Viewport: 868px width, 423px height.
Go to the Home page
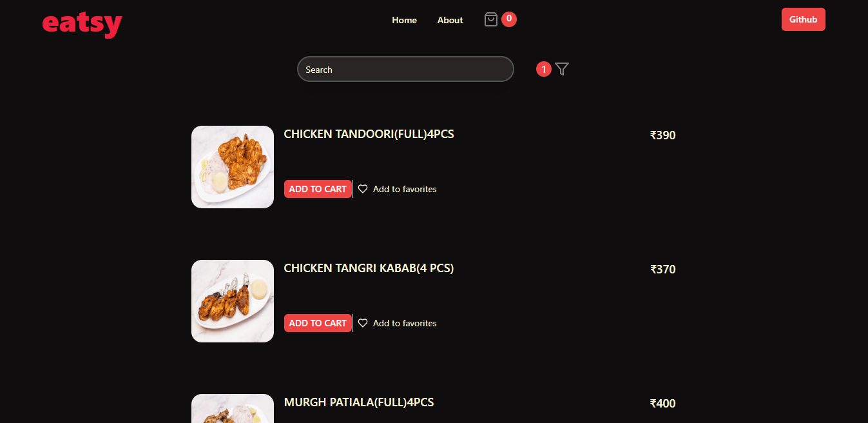404,20
